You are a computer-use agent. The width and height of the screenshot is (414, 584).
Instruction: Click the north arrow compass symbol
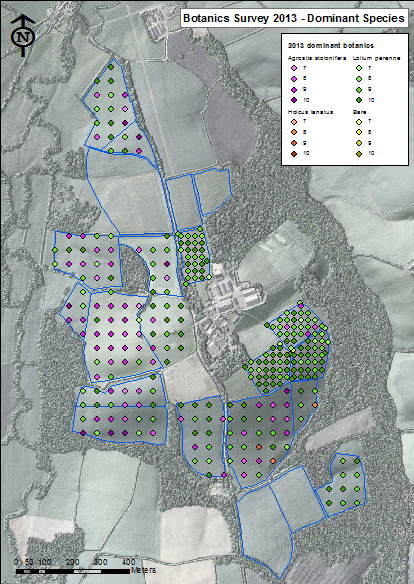23,36
